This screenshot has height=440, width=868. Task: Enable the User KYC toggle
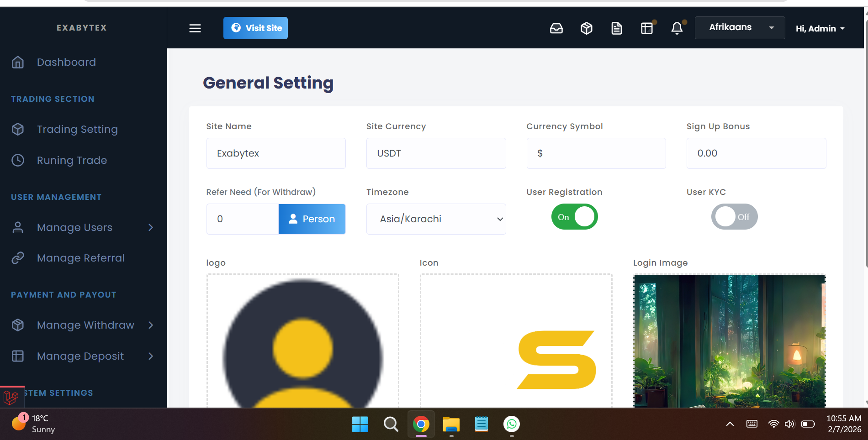click(734, 217)
